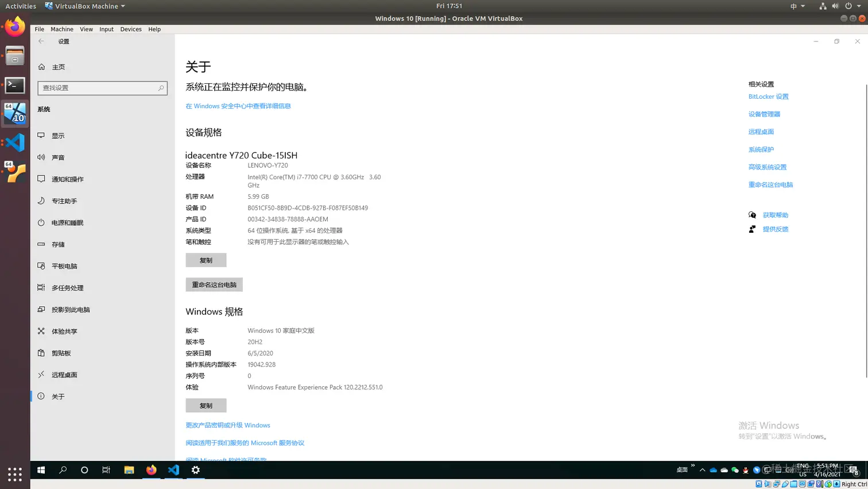The width and height of the screenshot is (868, 489).
Task: Open File Explorer on the Windows taskbar
Action: pyautogui.click(x=129, y=470)
